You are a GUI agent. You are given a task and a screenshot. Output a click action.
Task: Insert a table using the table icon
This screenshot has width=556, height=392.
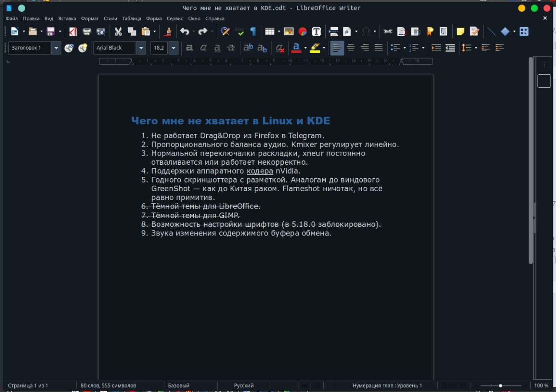(270, 31)
